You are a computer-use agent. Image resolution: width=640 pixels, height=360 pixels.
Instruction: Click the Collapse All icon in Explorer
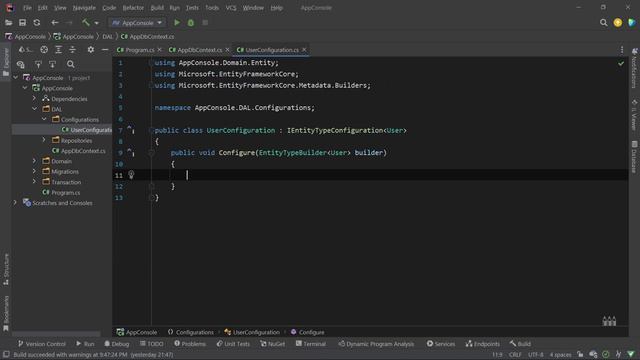(x=73, y=50)
